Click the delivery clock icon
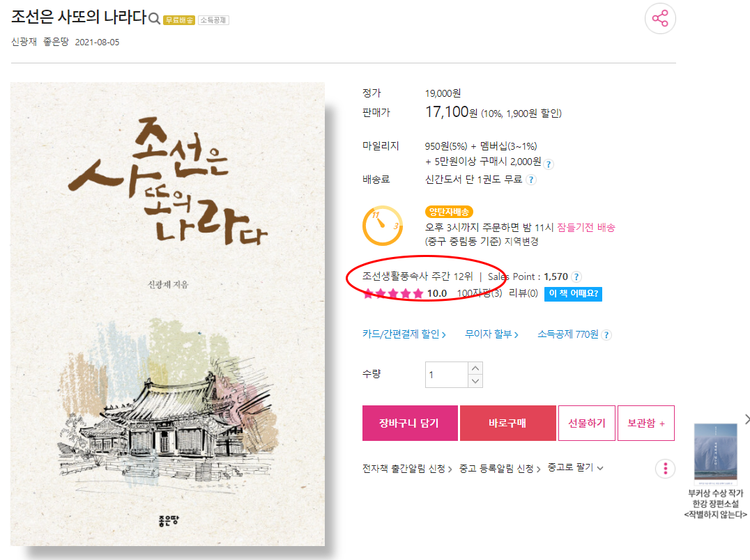This screenshot has width=750, height=560. (x=382, y=226)
